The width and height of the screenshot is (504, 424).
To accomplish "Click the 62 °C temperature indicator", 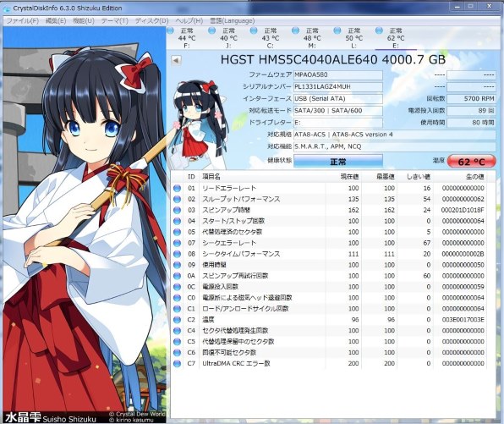I will pyautogui.click(x=471, y=162).
